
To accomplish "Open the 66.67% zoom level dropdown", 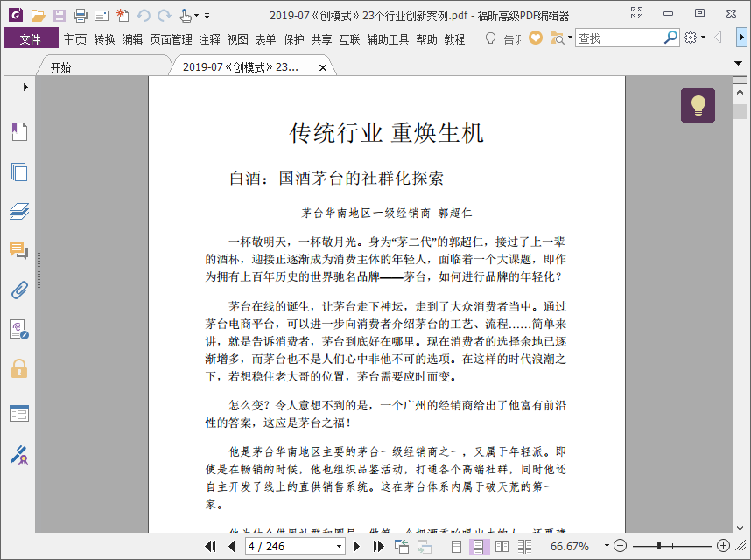I will tap(607, 546).
